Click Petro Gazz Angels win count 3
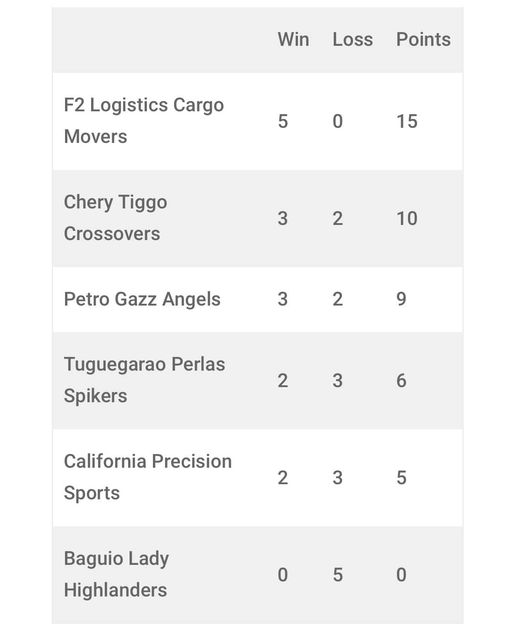 coord(283,299)
